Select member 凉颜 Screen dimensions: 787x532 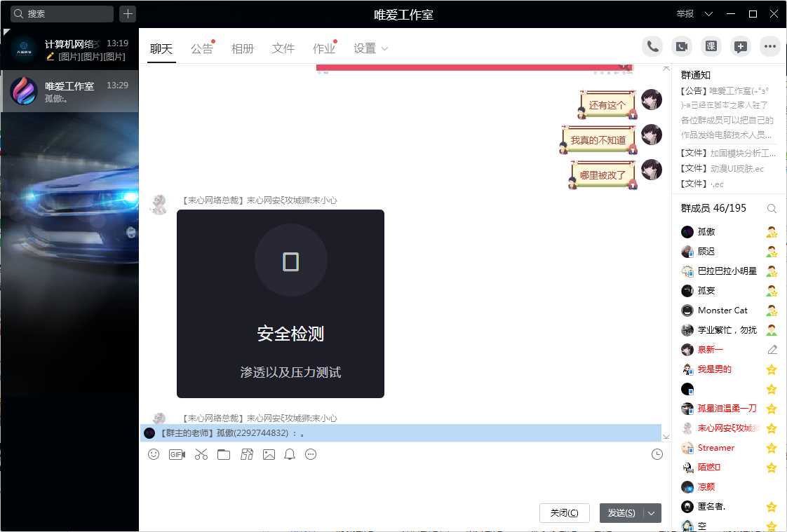pyautogui.click(x=729, y=487)
